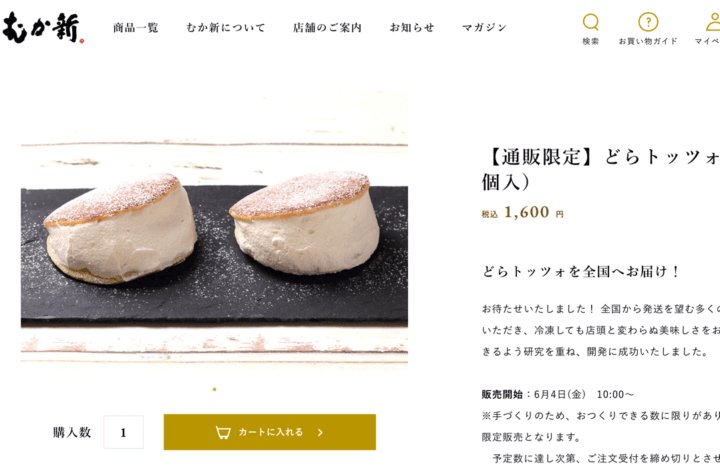Open the マガジン menu item
The height and width of the screenshot is (467, 720).
pyautogui.click(x=484, y=28)
